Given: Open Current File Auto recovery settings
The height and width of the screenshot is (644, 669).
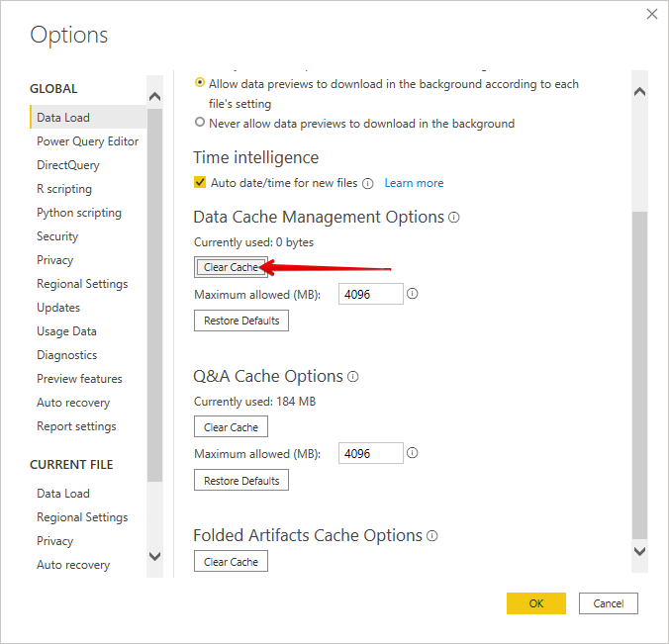Looking at the screenshot, I should [73, 565].
